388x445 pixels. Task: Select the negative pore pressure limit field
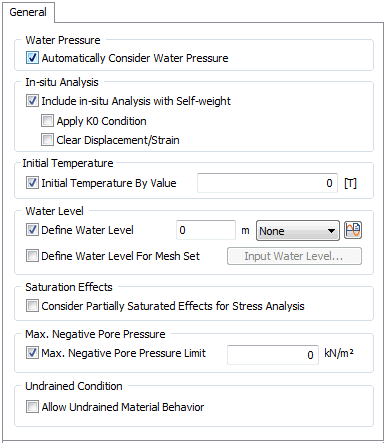tap(273, 355)
